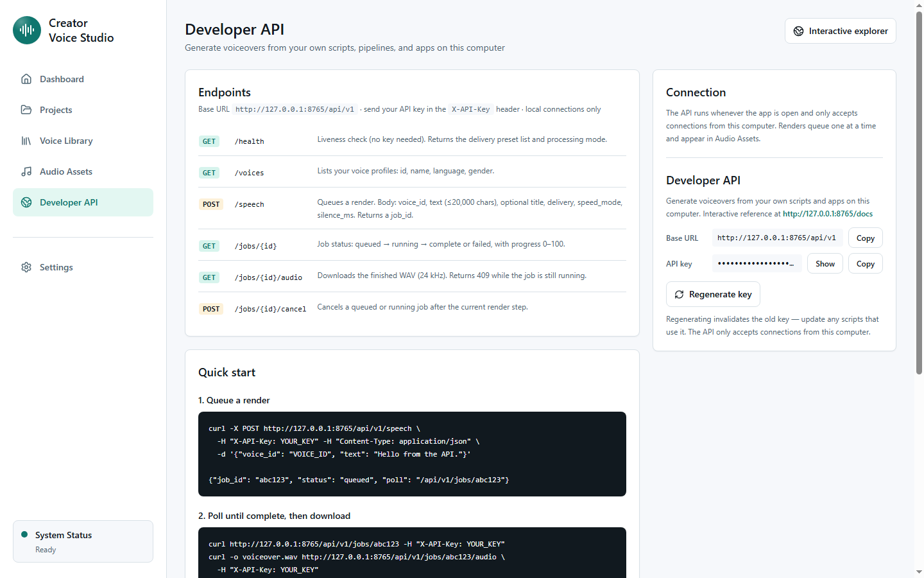Click the /voices endpoint path
Screen dimensions: 924x578
point(250,173)
